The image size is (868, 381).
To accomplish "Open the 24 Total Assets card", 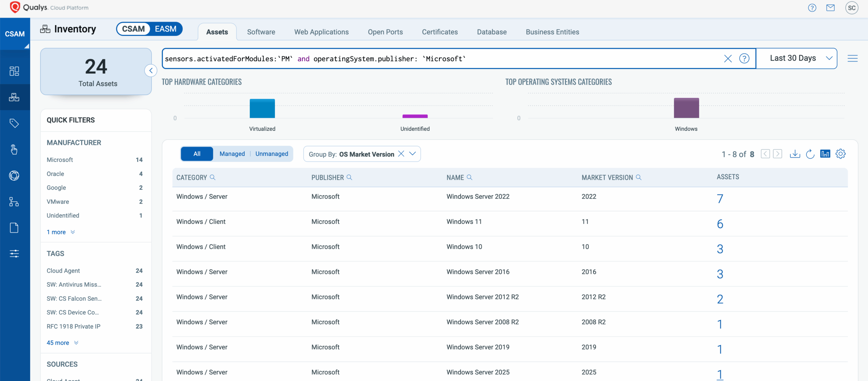I will (x=96, y=71).
